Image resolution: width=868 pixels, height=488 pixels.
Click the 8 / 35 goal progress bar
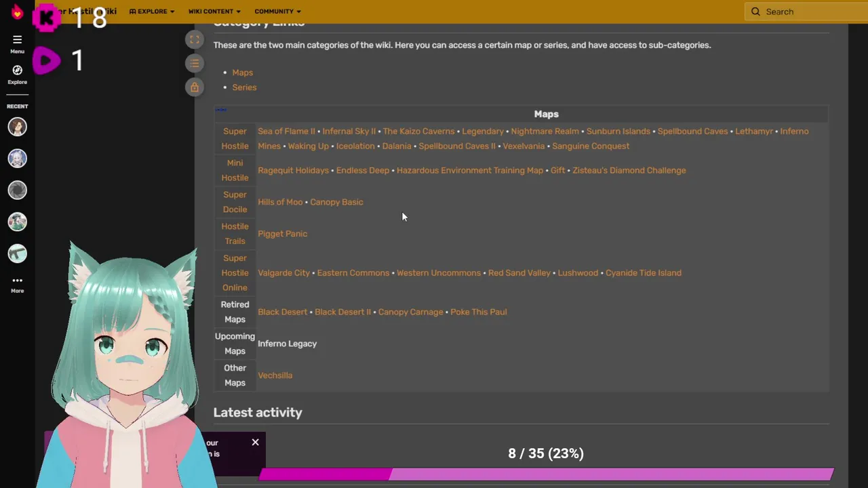[x=546, y=474]
